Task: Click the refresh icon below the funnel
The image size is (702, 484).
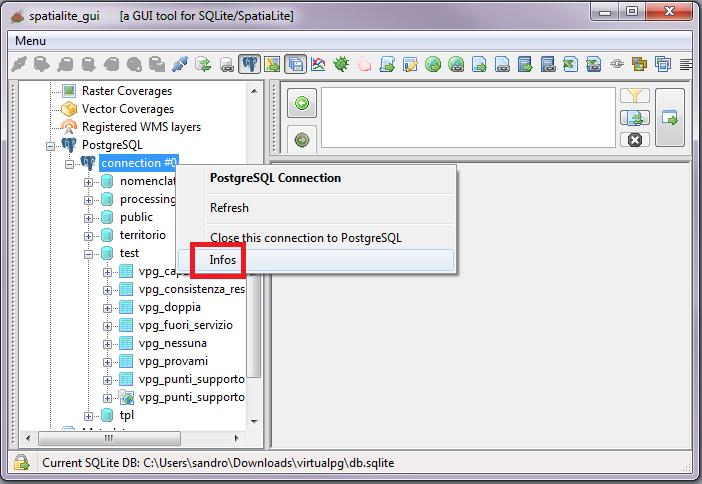Action: [x=635, y=118]
